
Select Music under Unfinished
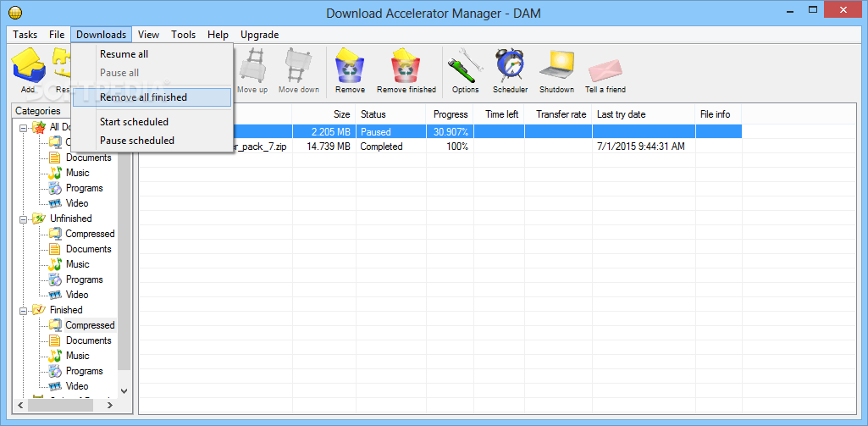tap(78, 264)
